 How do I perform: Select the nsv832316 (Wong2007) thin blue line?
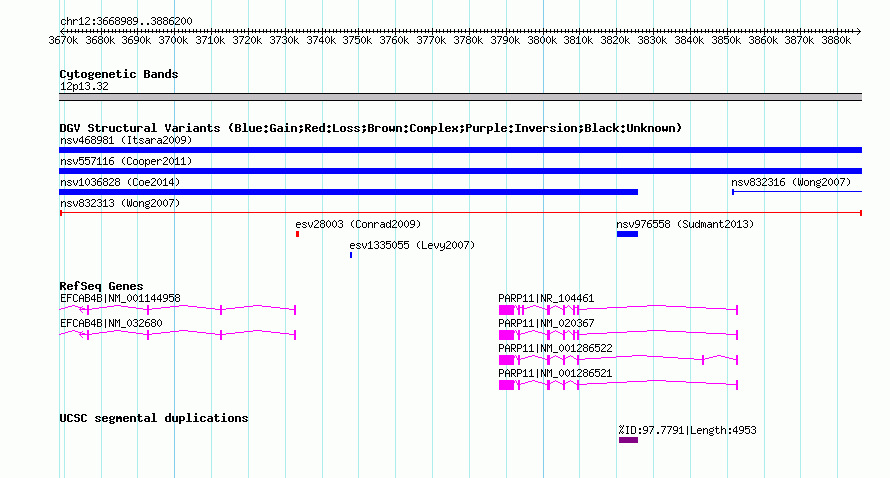pos(797,192)
